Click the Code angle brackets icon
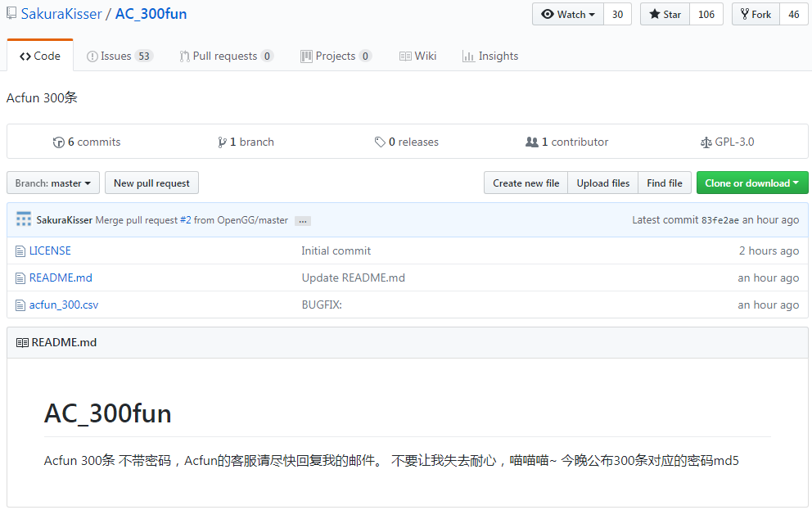 [25, 56]
